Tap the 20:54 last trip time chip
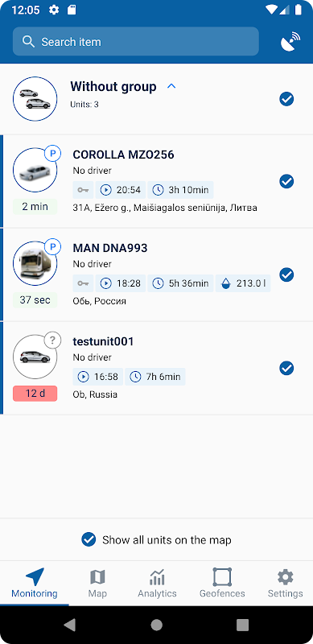Image resolution: width=313 pixels, height=644 pixels. click(x=121, y=190)
